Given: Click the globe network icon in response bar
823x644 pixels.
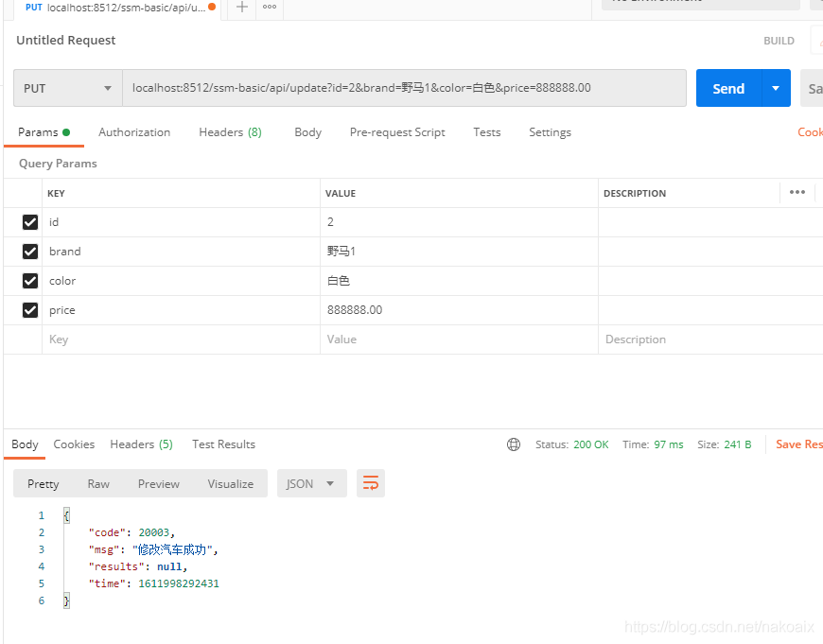Looking at the screenshot, I should click(x=514, y=444).
